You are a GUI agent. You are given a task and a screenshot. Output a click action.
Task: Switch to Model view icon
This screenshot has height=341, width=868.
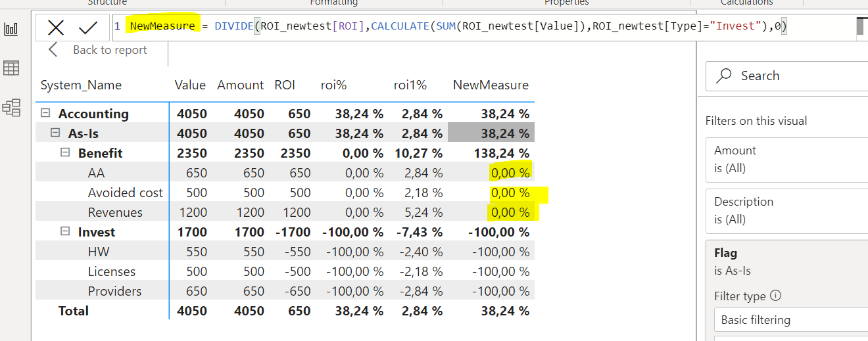[11, 107]
